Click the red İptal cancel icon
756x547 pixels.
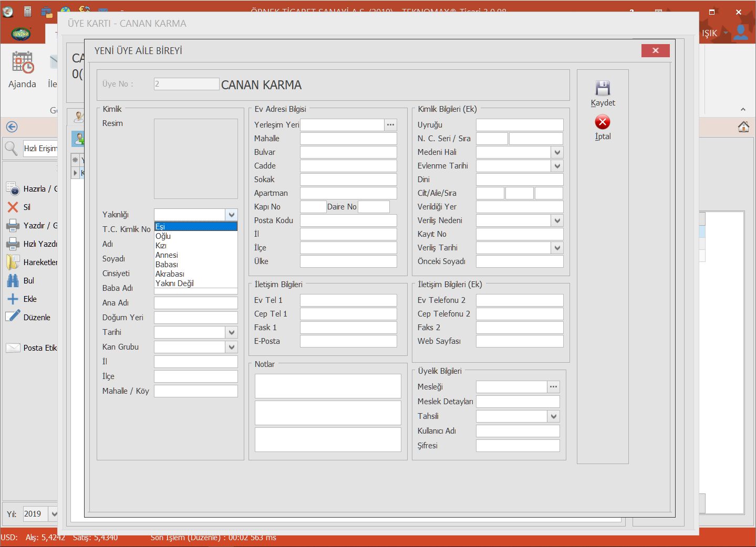(603, 122)
